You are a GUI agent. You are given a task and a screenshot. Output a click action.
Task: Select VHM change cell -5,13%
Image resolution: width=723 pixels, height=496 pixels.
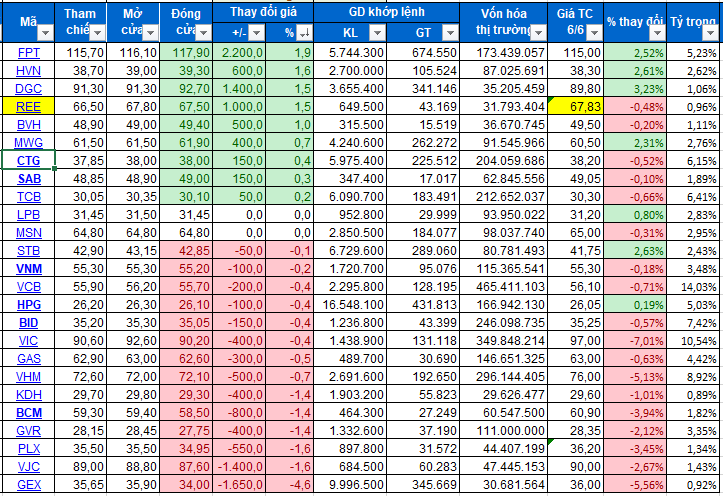[x=634, y=377]
